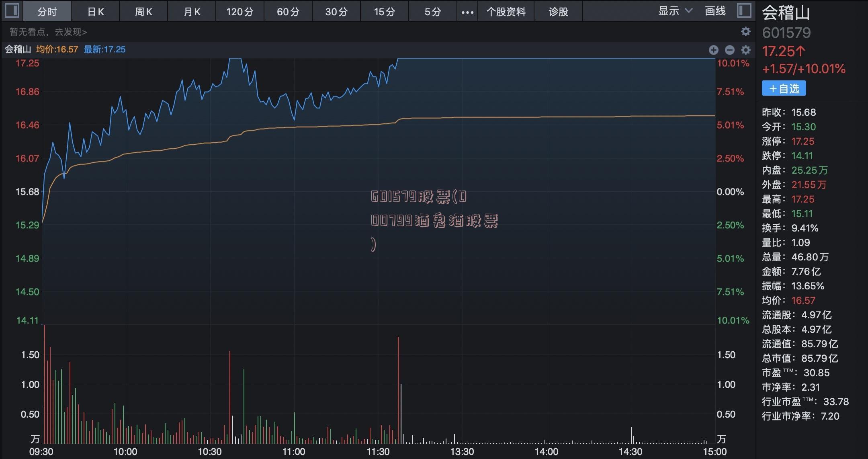This screenshot has width=868, height=459.
Task: Click the 外盘: 21.55万 row
Action: (794, 184)
